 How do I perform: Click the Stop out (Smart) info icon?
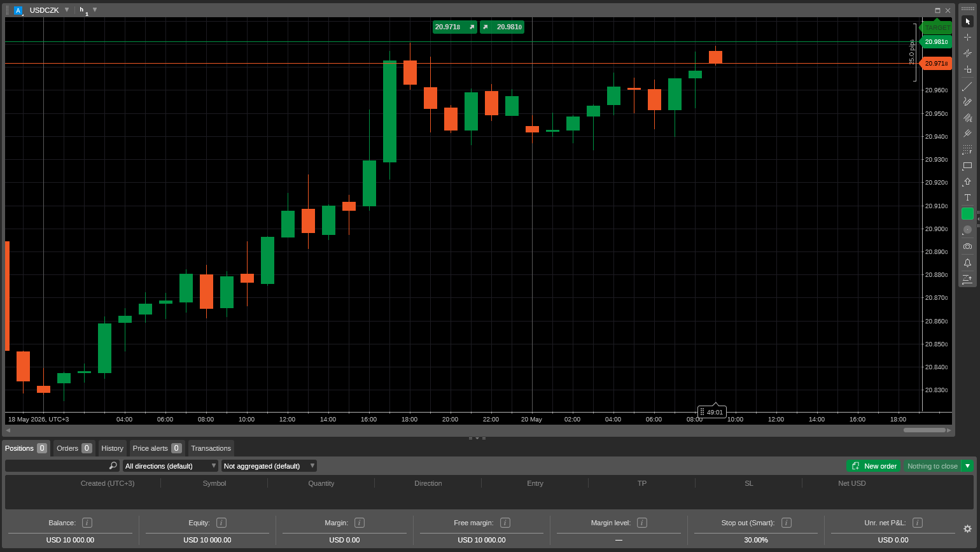[787, 523]
